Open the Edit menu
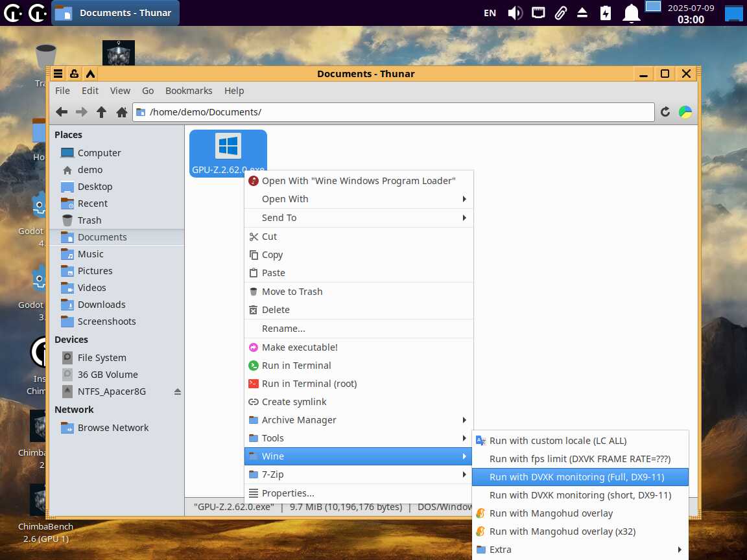Screen dimensions: 747x560 click(x=89, y=91)
